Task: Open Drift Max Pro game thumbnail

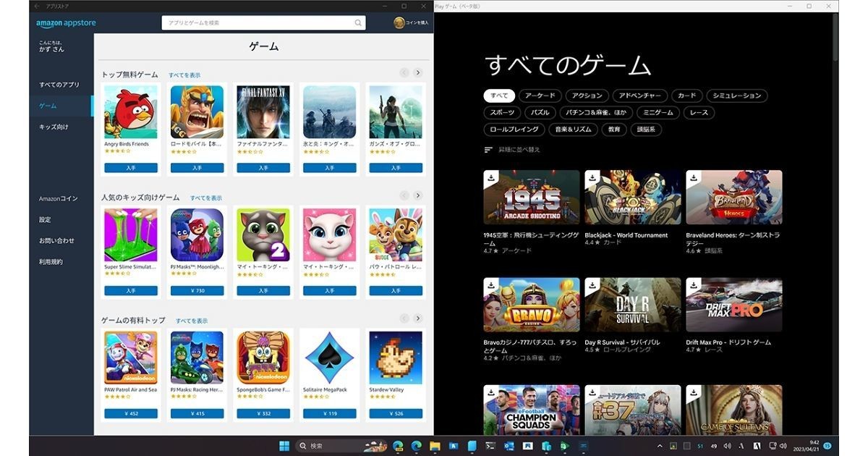Action: pos(734,305)
